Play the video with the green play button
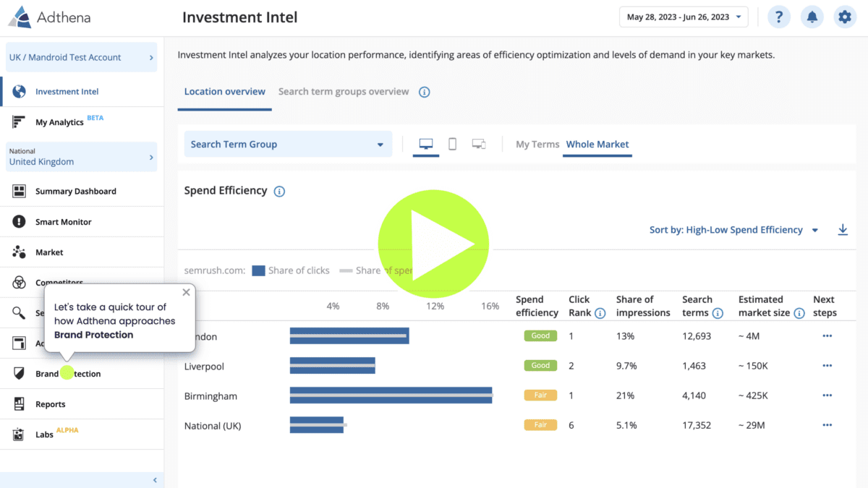 [x=433, y=244]
